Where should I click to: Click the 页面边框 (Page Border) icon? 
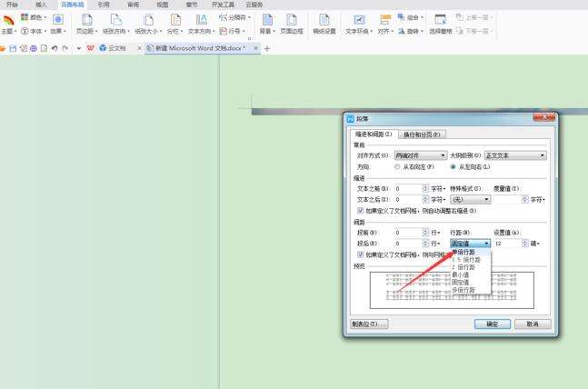(x=291, y=22)
